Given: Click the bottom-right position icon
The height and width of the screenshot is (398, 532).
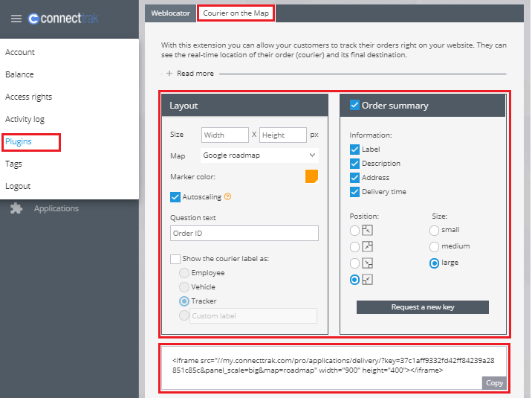Looking at the screenshot, I should [x=367, y=263].
